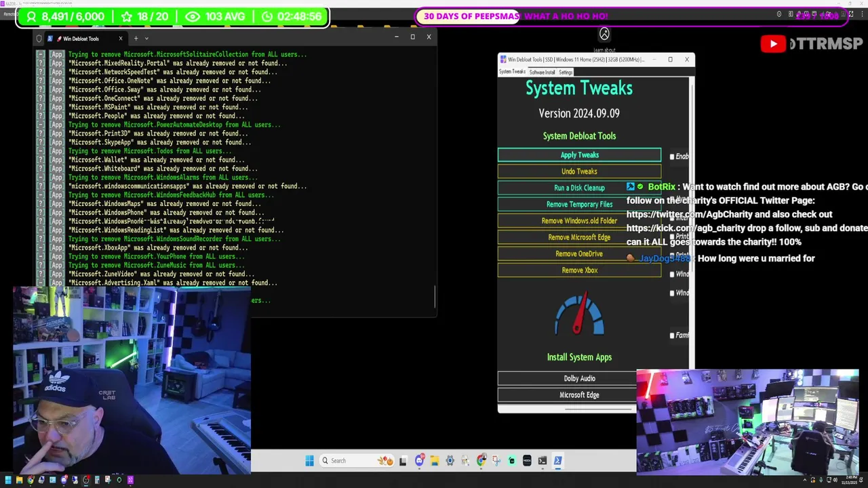Open File Explorer in remote centered taskbar
The image size is (868, 488).
pos(435,460)
